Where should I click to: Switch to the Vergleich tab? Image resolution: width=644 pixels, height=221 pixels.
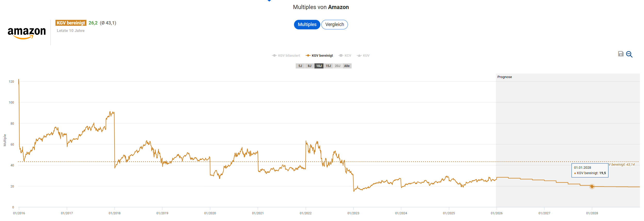point(335,24)
